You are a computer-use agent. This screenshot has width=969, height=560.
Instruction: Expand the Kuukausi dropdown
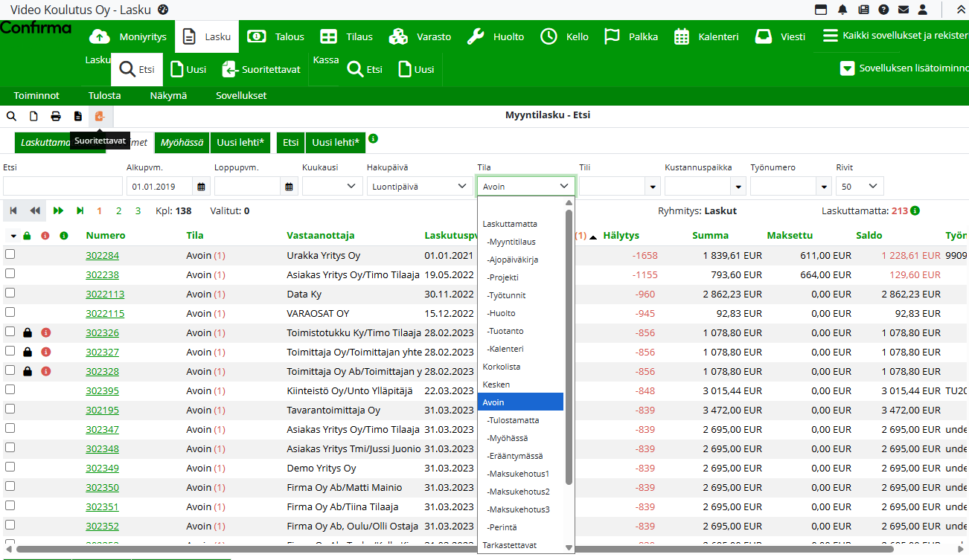tap(332, 187)
